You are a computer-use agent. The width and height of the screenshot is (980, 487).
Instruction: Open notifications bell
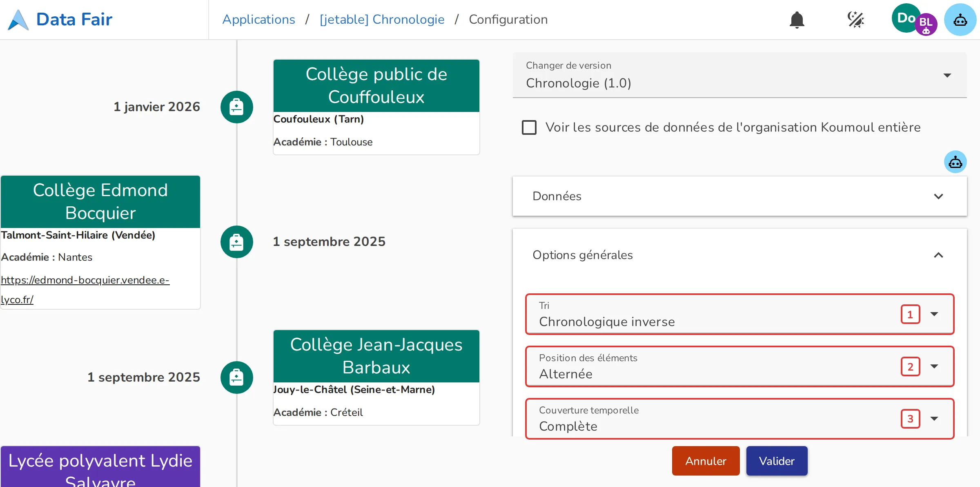(797, 20)
